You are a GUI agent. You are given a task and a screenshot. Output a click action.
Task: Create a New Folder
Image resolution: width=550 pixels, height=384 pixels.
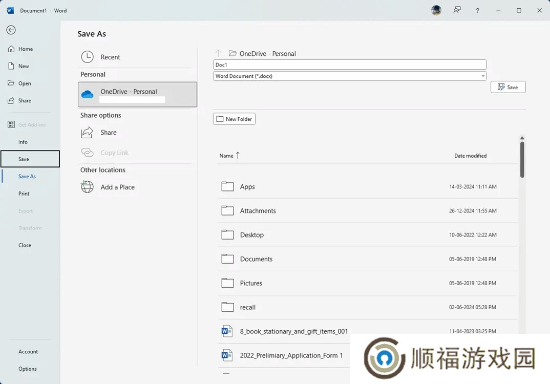tap(234, 119)
